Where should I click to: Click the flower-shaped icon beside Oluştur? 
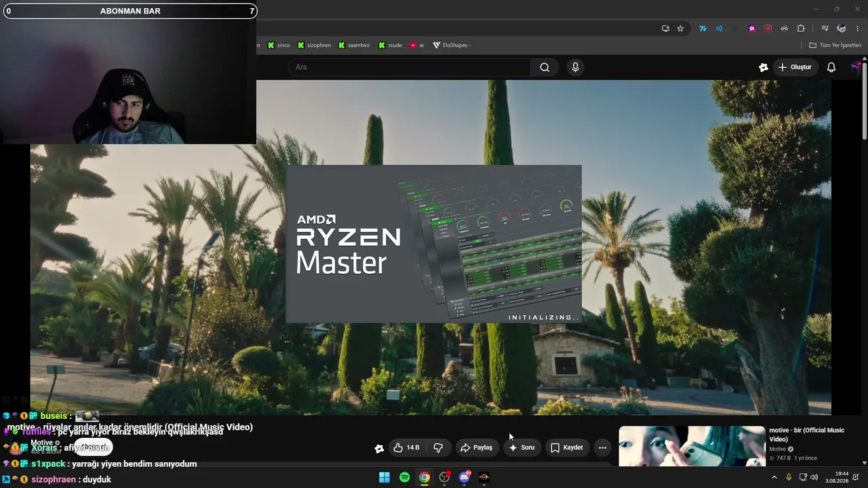764,67
